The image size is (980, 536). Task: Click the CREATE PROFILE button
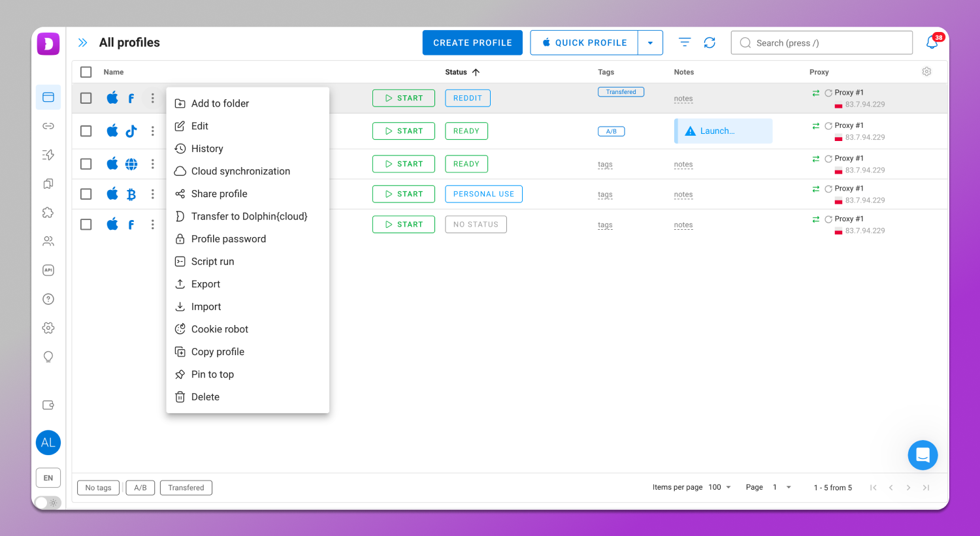pyautogui.click(x=472, y=42)
